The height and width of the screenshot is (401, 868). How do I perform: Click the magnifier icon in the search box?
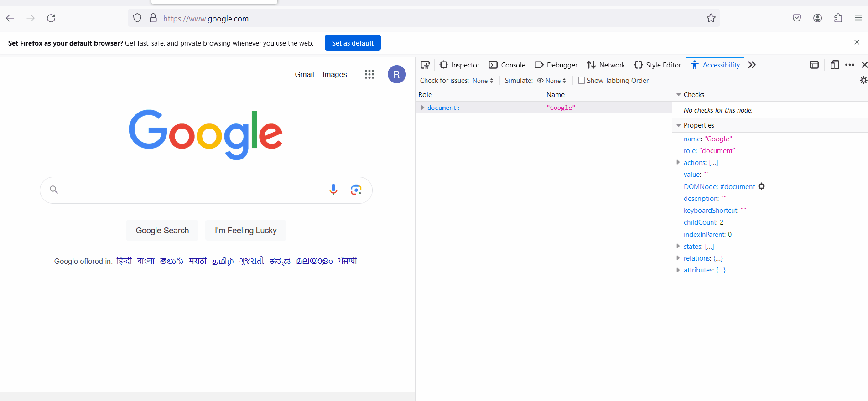click(54, 190)
